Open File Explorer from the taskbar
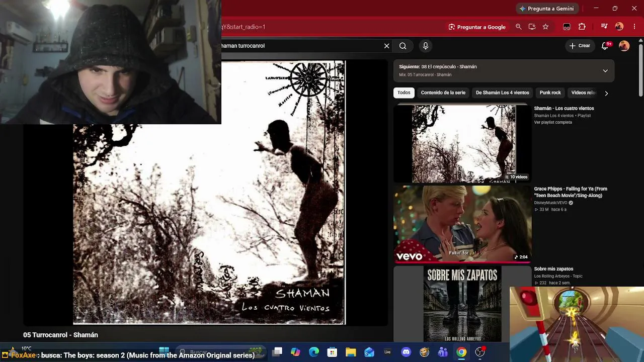 351,352
